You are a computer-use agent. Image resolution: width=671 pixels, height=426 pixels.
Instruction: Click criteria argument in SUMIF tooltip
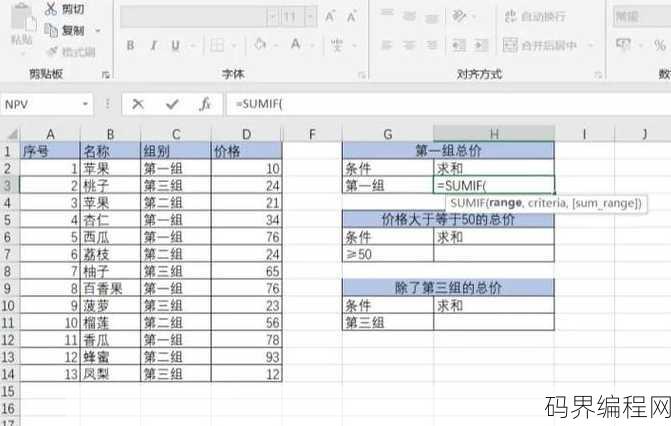(x=547, y=203)
